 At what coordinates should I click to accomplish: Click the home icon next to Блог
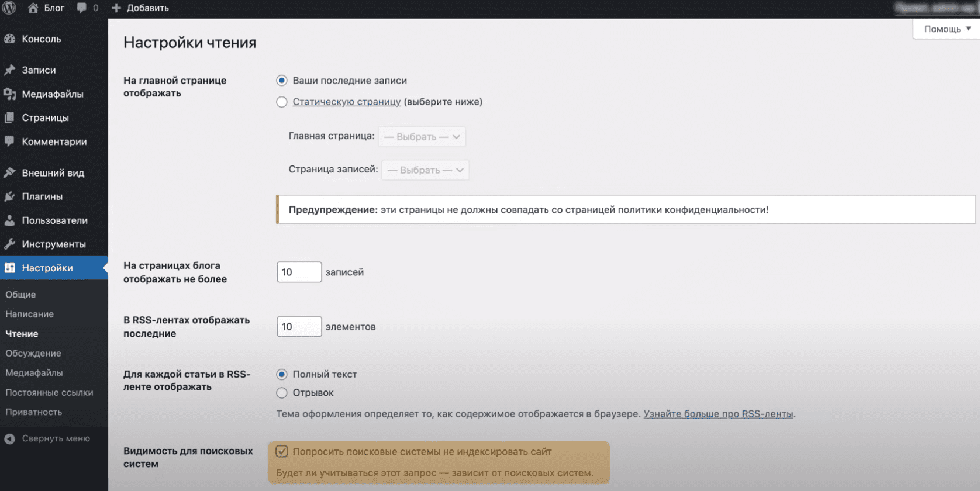pyautogui.click(x=33, y=8)
